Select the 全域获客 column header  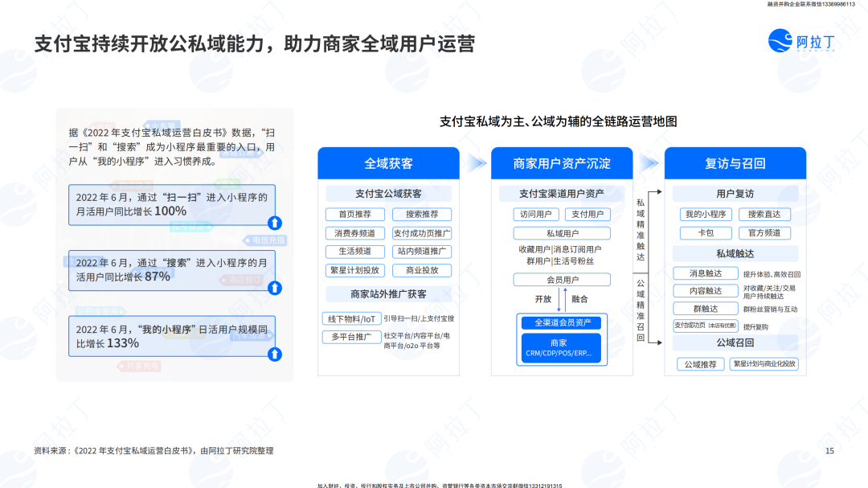coord(388,163)
